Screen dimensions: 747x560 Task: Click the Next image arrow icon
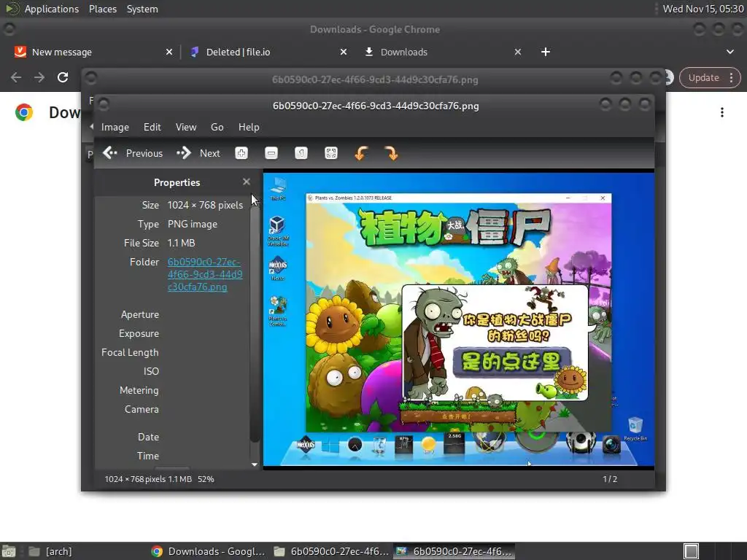point(183,153)
